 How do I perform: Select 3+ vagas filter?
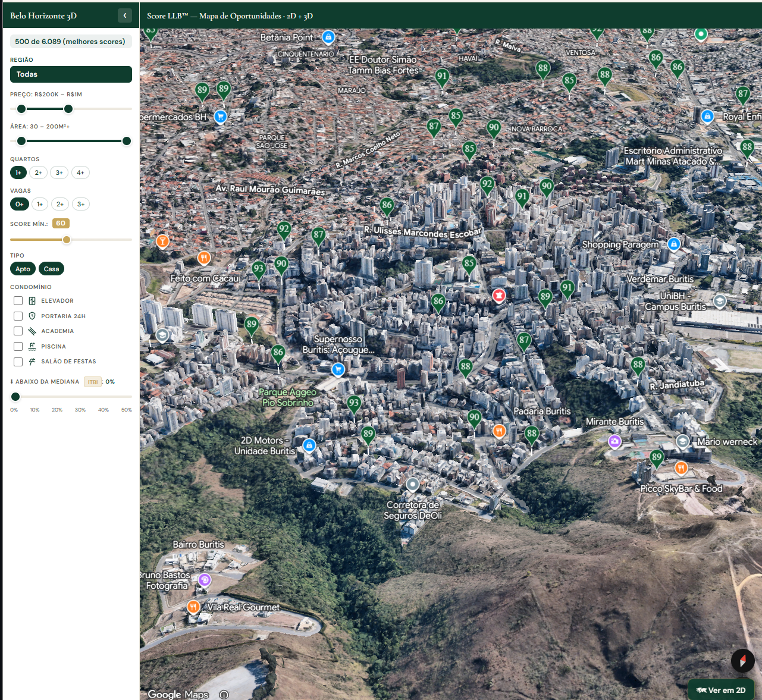tap(81, 204)
